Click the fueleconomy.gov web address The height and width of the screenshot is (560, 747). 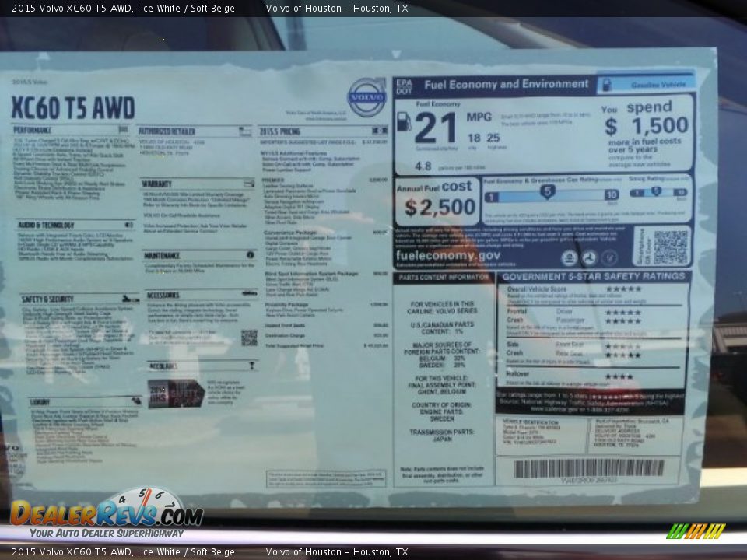click(x=447, y=256)
